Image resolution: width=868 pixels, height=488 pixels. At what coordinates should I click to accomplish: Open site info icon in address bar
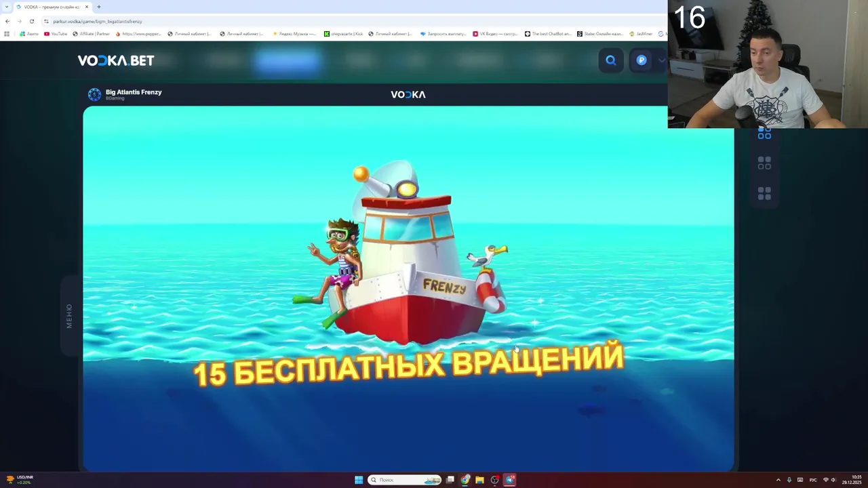click(46, 21)
